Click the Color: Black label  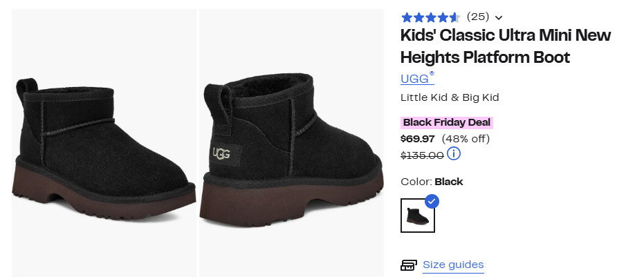click(432, 182)
